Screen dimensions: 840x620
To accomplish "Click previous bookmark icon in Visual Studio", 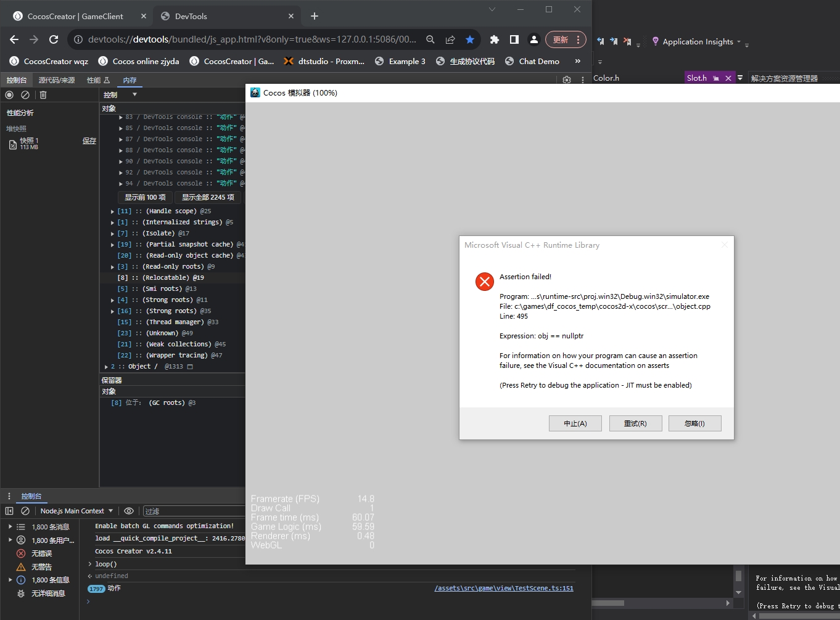I will click(601, 41).
